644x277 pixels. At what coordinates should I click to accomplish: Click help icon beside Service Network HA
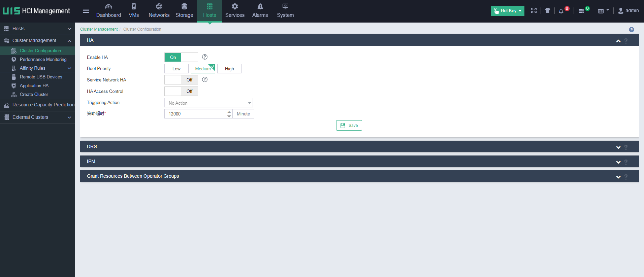point(205,79)
